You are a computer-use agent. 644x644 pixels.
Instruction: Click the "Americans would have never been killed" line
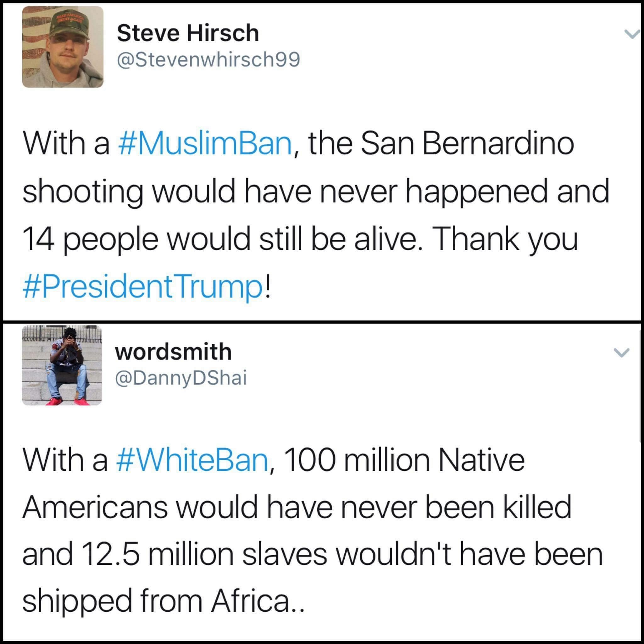[x=297, y=508]
